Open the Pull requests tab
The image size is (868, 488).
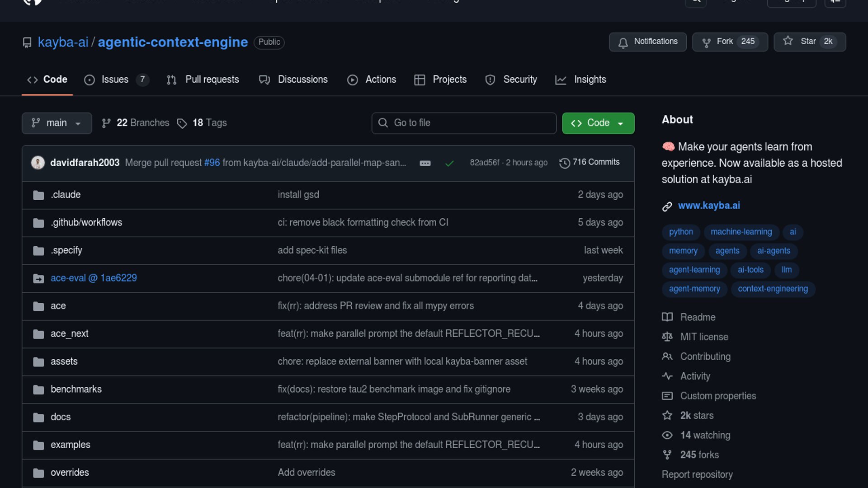click(203, 80)
